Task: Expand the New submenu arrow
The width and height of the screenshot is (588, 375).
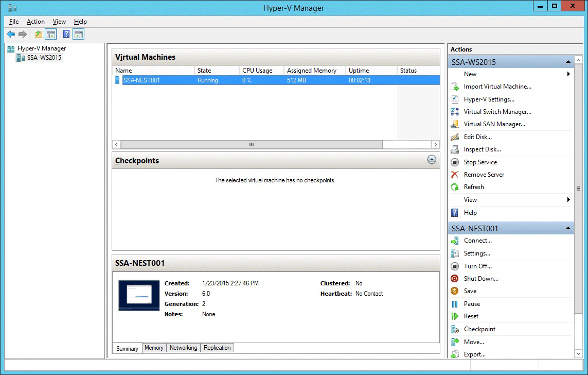Action: (568, 74)
